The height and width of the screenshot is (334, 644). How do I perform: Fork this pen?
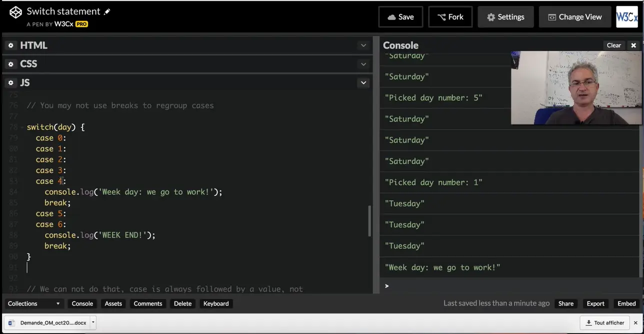450,17
